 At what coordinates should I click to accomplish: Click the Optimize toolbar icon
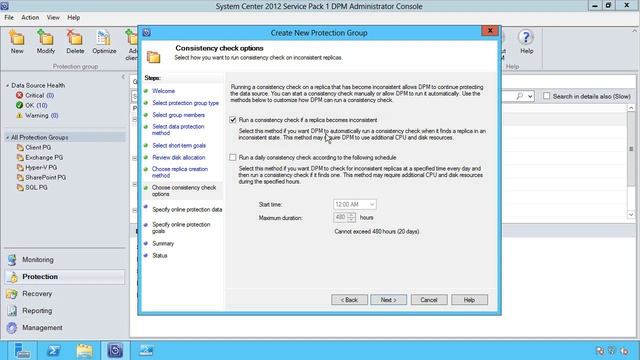coord(104,42)
